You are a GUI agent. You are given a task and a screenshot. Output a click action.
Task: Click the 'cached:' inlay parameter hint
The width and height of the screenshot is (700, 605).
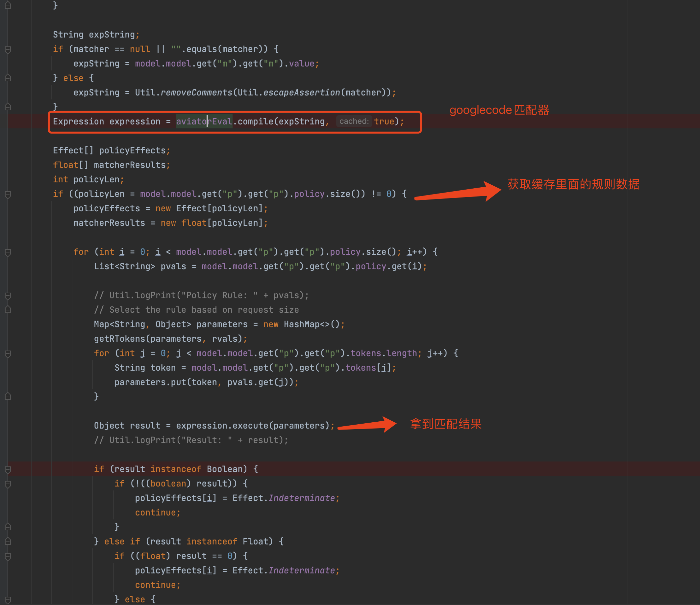[x=354, y=121]
